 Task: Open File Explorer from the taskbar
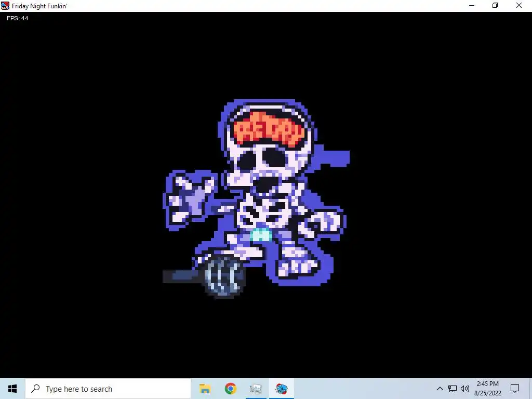[x=205, y=389]
